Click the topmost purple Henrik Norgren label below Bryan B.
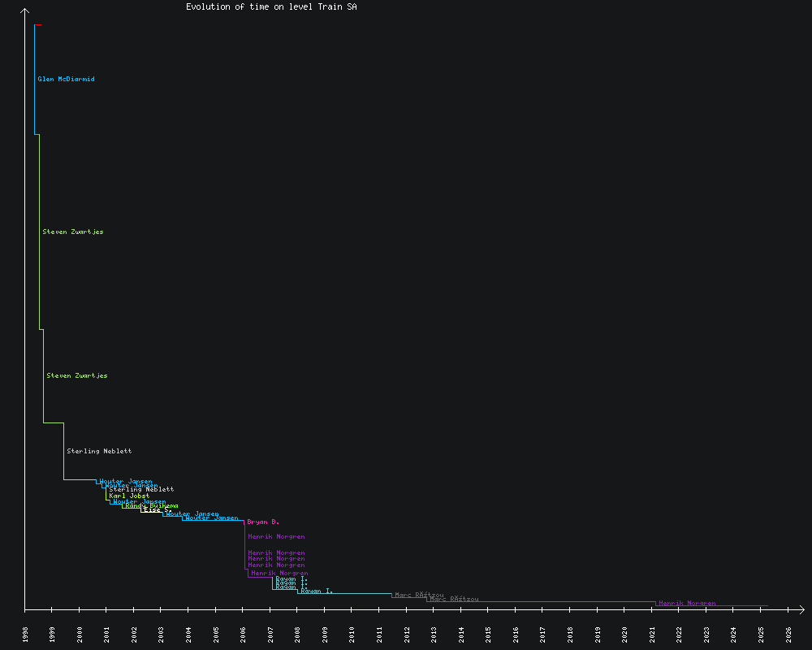 [276, 536]
